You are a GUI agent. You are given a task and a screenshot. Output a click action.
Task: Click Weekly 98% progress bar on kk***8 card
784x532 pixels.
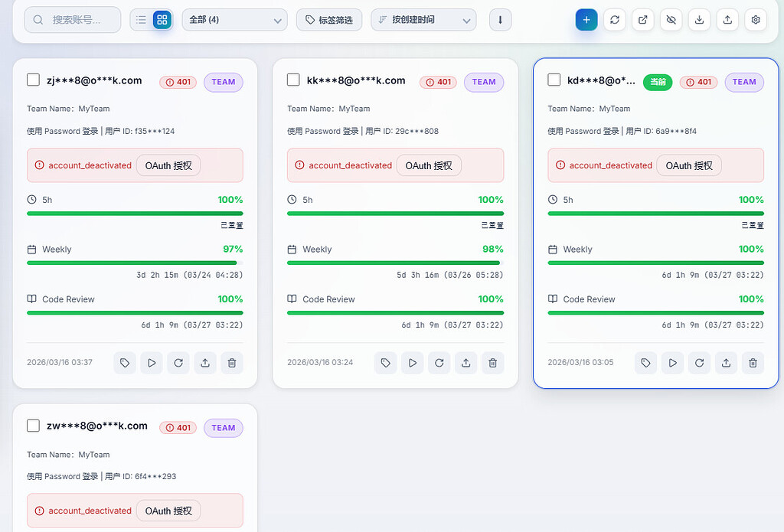396,263
